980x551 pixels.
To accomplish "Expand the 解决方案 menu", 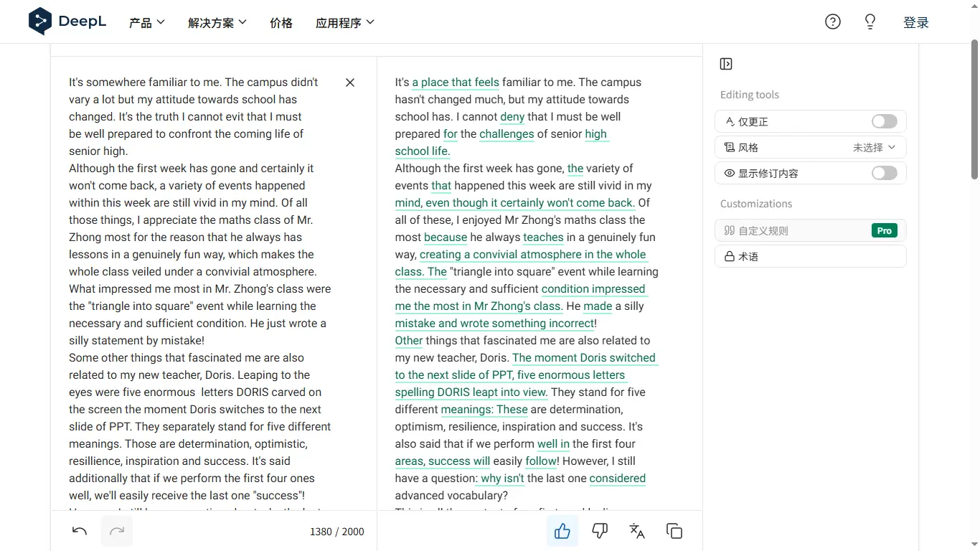I will click(217, 22).
